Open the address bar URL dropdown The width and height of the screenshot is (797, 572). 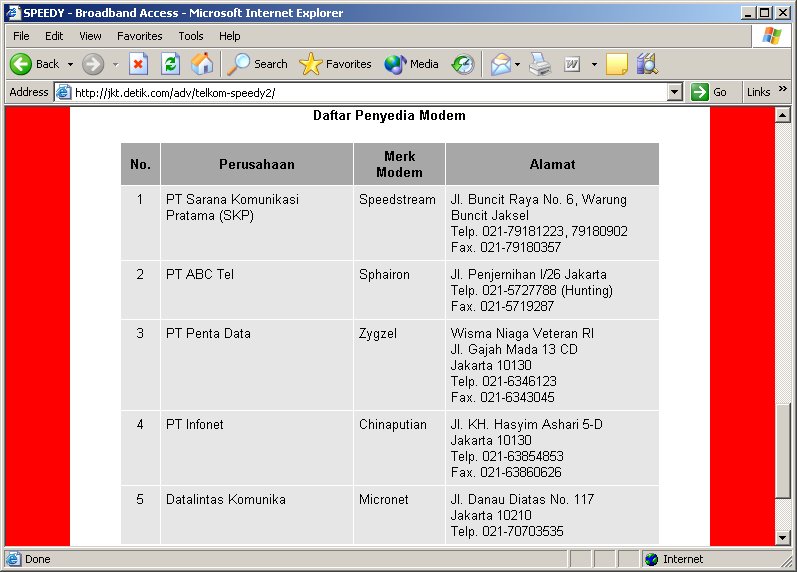[674, 92]
